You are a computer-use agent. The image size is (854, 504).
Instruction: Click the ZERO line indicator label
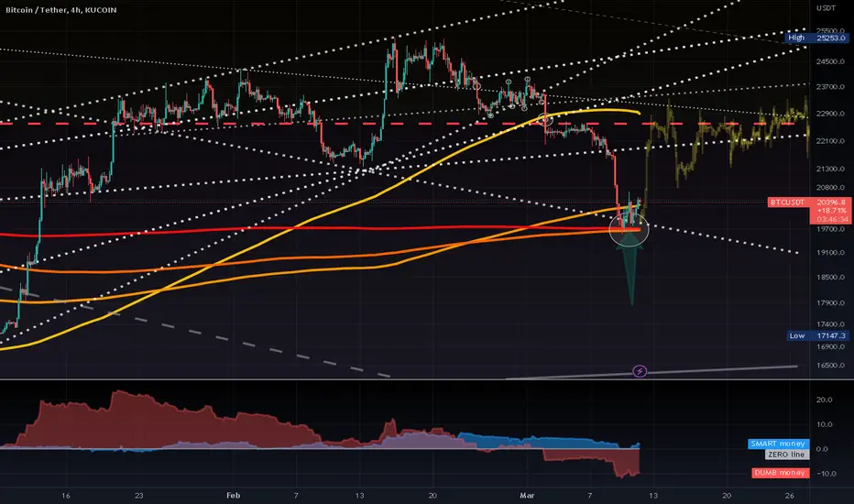click(x=786, y=455)
